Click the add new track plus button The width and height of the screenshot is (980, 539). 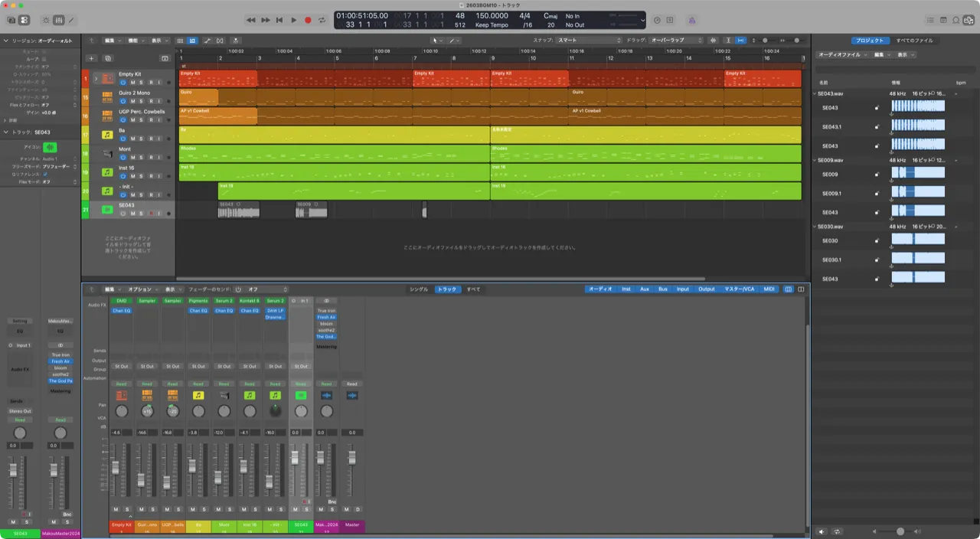pos(91,58)
